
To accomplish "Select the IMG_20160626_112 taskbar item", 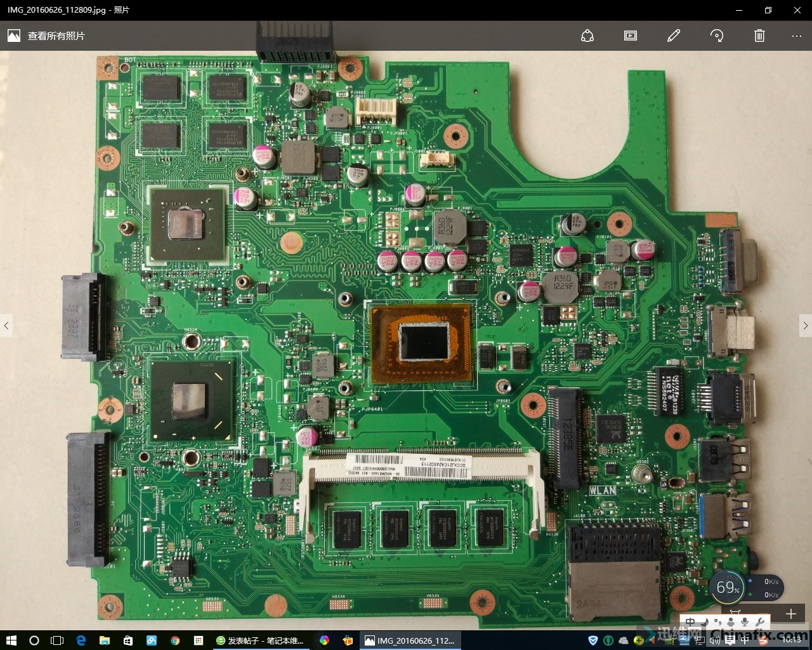I will [x=410, y=640].
